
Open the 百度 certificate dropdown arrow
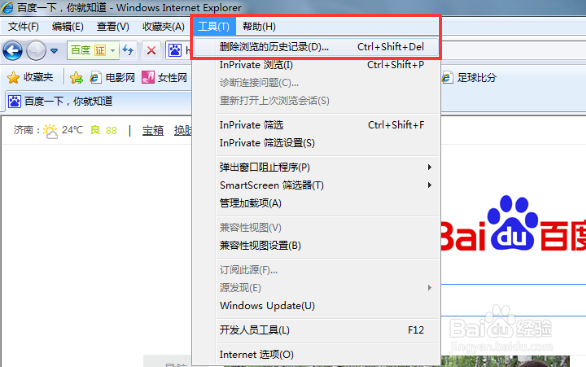(x=112, y=50)
